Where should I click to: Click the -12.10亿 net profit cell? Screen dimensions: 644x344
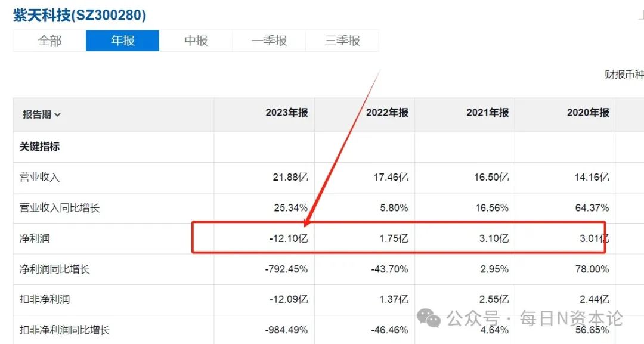pos(289,238)
